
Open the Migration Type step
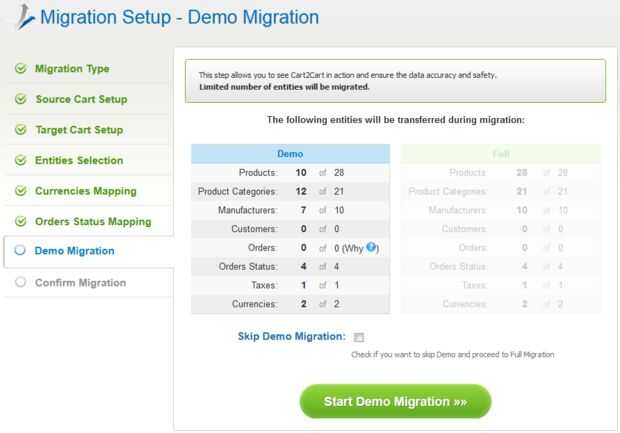pos(72,68)
